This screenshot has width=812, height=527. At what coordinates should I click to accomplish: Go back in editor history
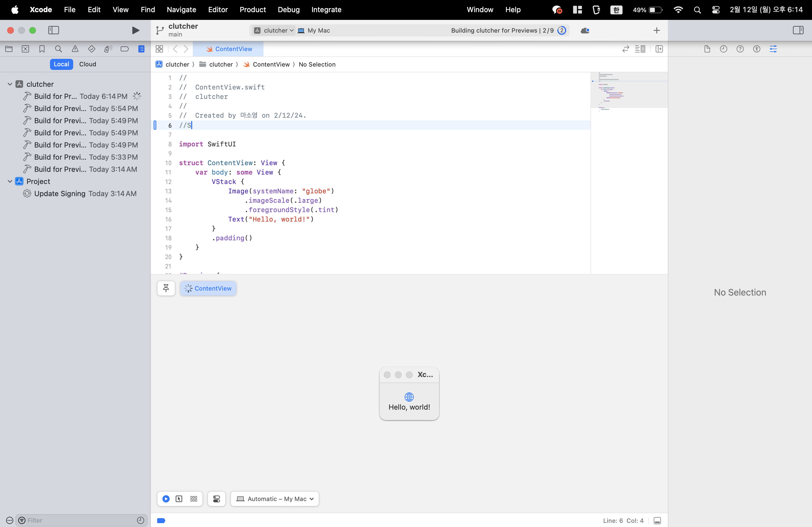pyautogui.click(x=175, y=49)
